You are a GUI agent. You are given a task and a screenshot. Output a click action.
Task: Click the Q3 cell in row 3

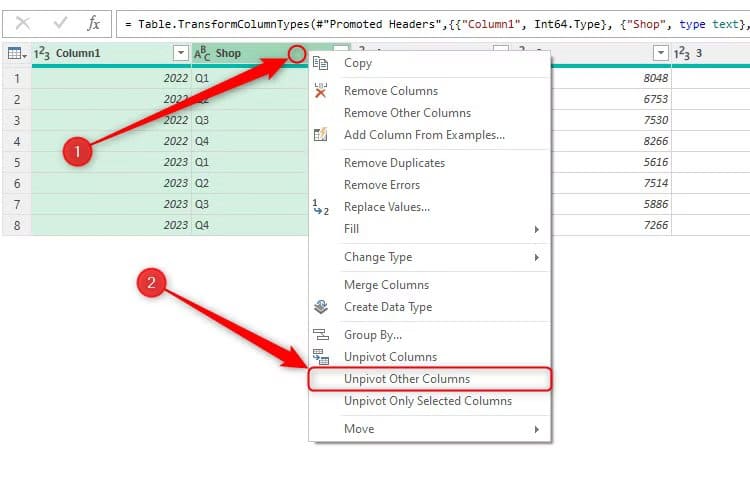(x=250, y=120)
